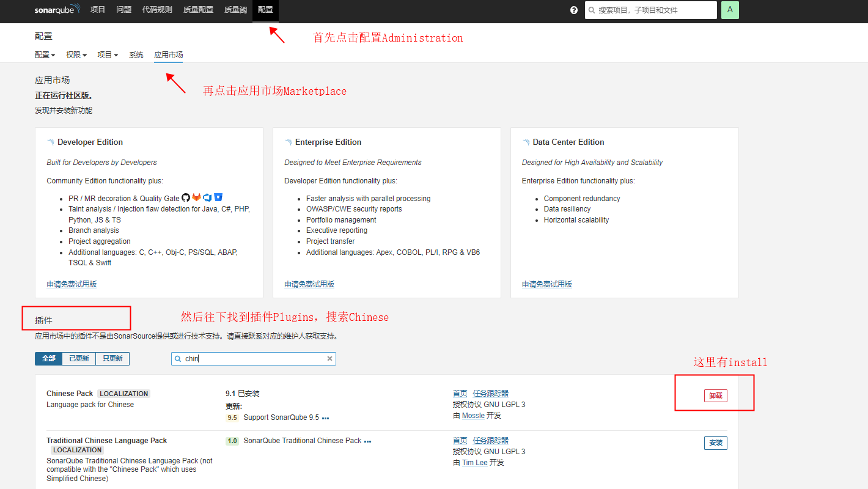Click the Data Center Edition logo icon
Viewport: 868px width, 489px height.
point(526,142)
